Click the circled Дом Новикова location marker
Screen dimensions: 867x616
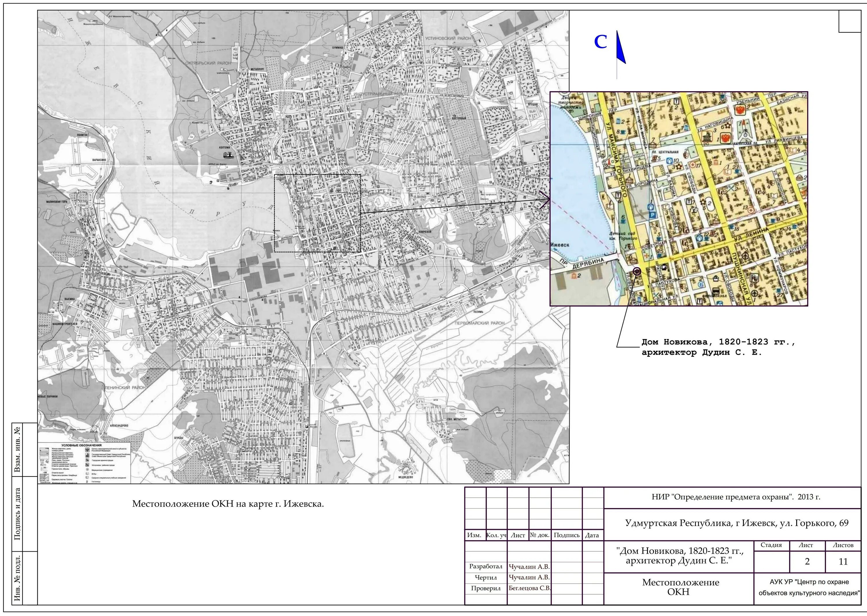click(637, 271)
